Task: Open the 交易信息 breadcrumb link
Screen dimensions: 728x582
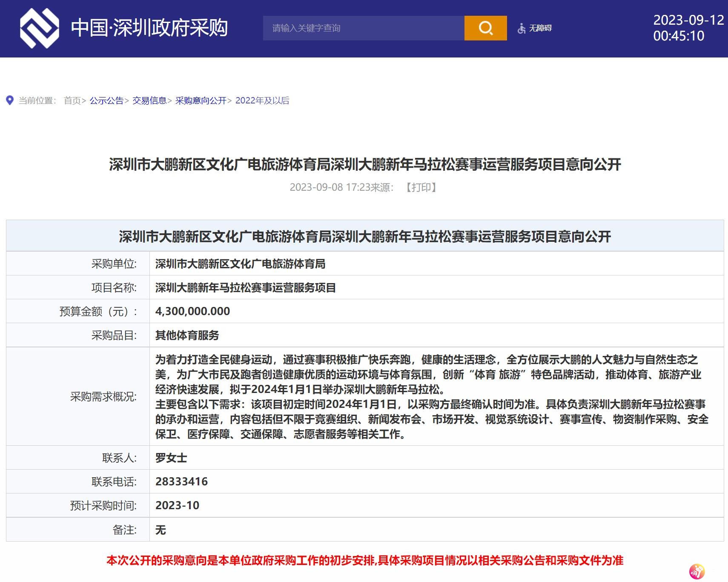Action: pyautogui.click(x=149, y=100)
